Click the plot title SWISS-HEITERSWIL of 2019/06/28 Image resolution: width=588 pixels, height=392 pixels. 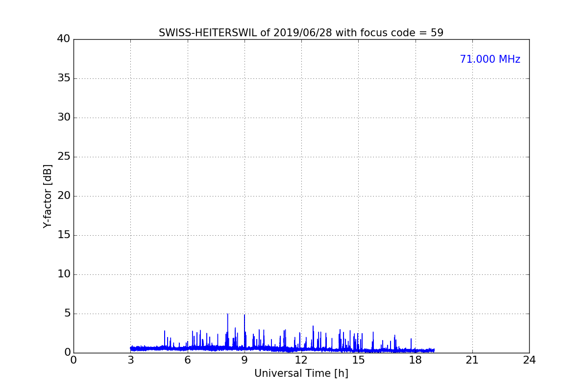pyautogui.click(x=301, y=33)
